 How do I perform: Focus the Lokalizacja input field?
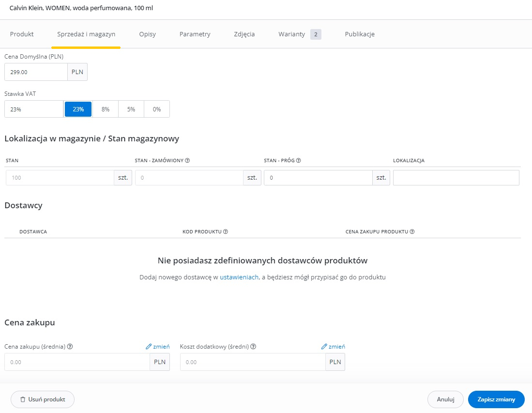[456, 178]
